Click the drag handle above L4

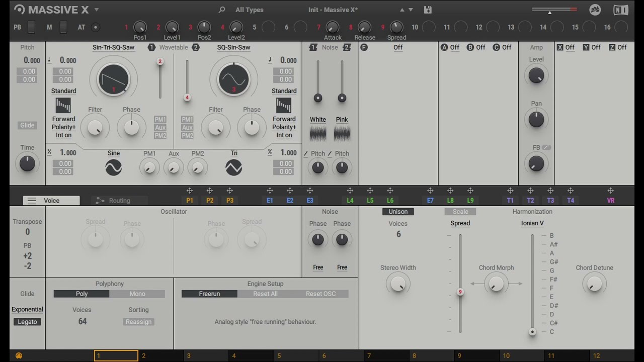[350, 191]
